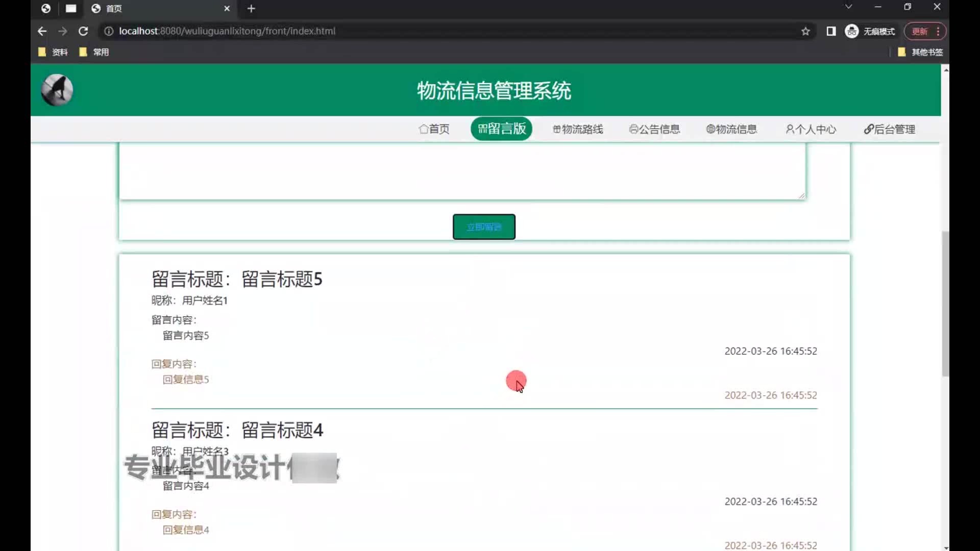Click inside the message textarea
The width and height of the screenshot is (980, 551).
tap(462, 171)
